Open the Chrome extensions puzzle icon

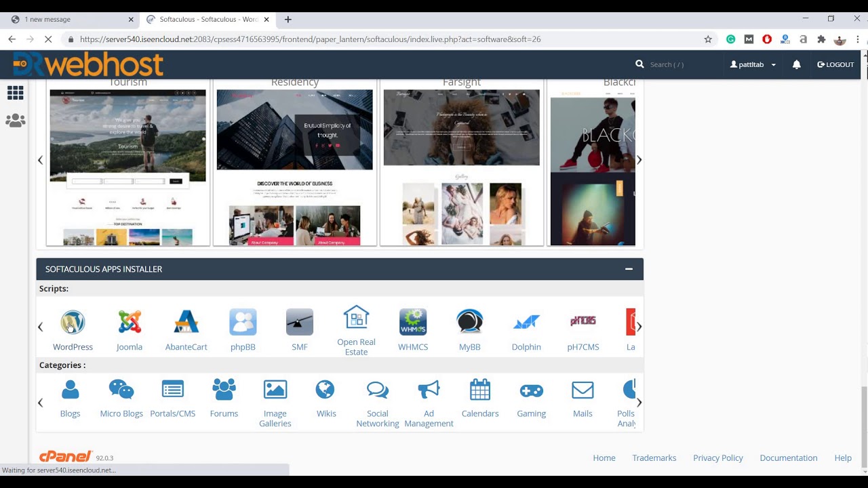(x=821, y=39)
